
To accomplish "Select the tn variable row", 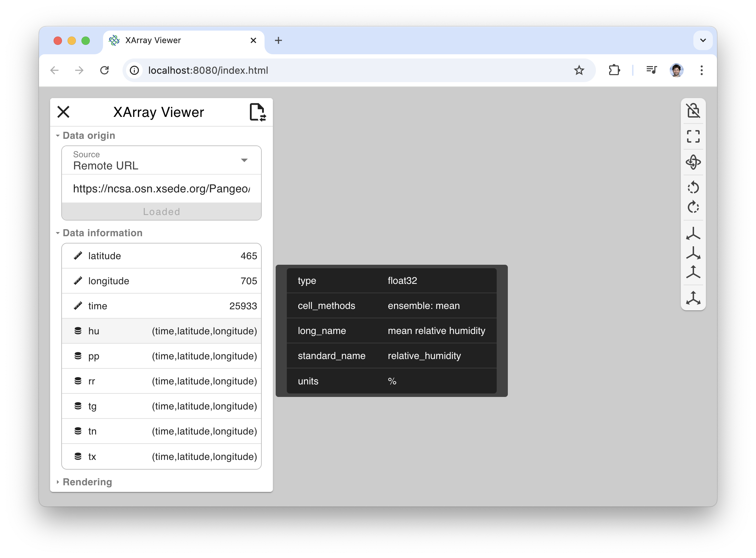I will 162,431.
